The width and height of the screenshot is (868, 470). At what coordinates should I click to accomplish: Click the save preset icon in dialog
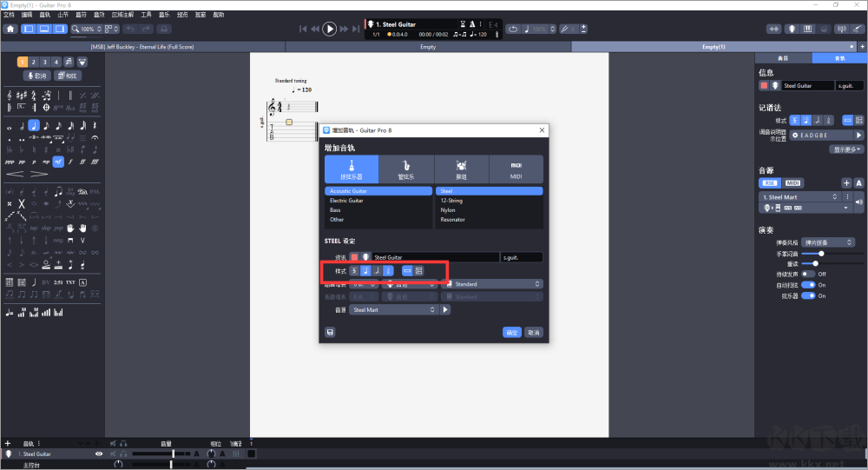pyautogui.click(x=330, y=332)
